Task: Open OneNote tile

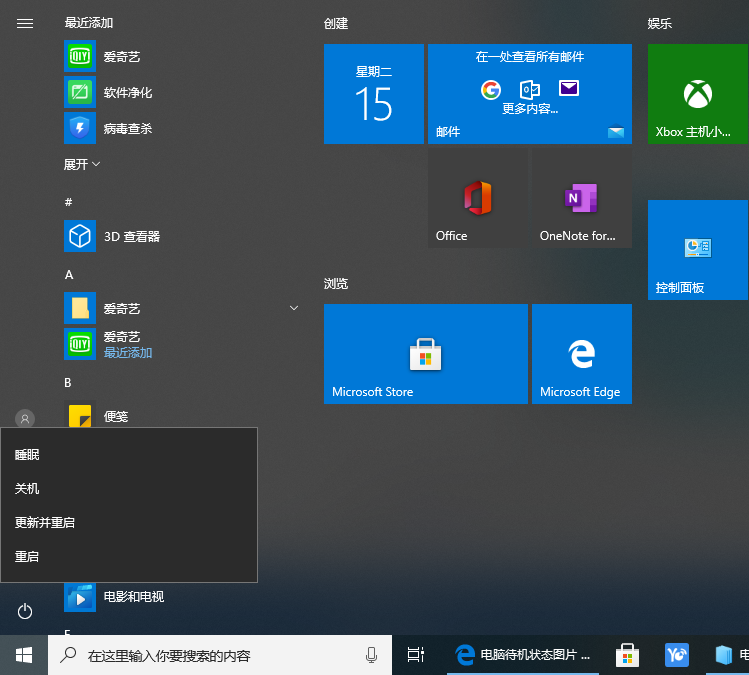Action: 581,198
